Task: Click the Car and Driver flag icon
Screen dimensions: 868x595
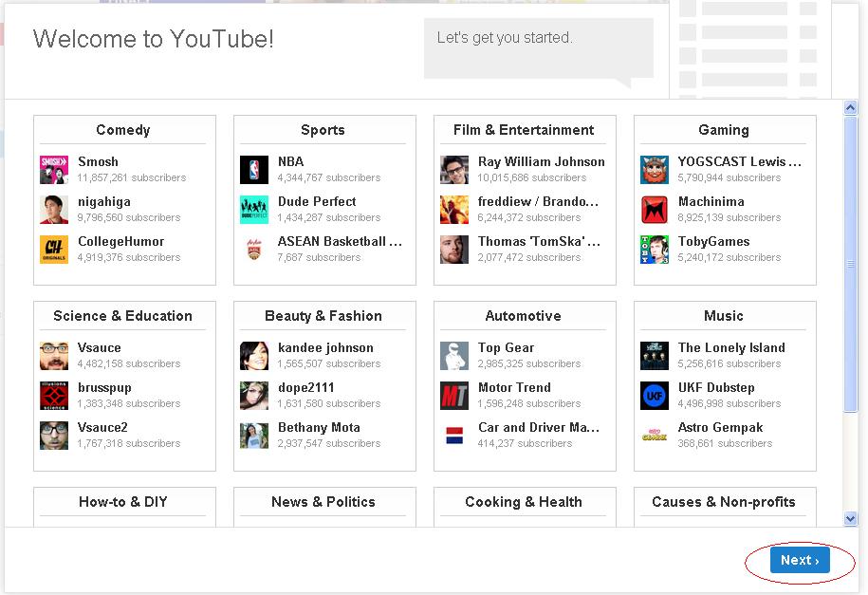Action: coord(453,435)
